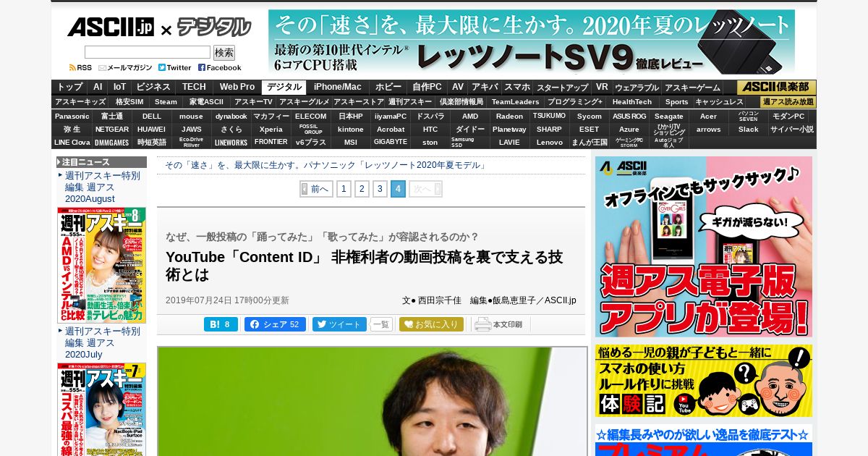Open the RSS feed icon link
Viewport: 868px width, 456px height.
[80, 67]
